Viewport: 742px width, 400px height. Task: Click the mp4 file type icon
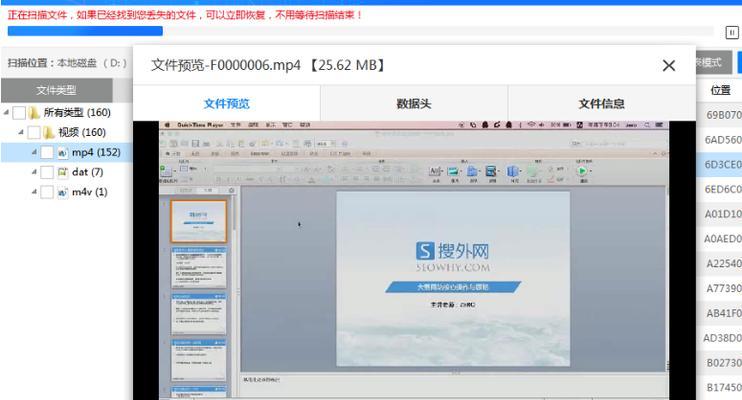click(x=62, y=152)
